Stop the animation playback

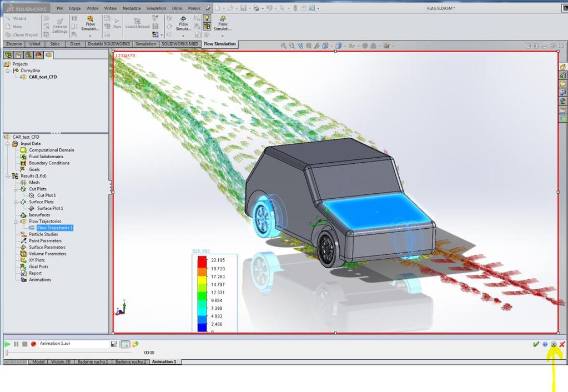(x=24, y=344)
